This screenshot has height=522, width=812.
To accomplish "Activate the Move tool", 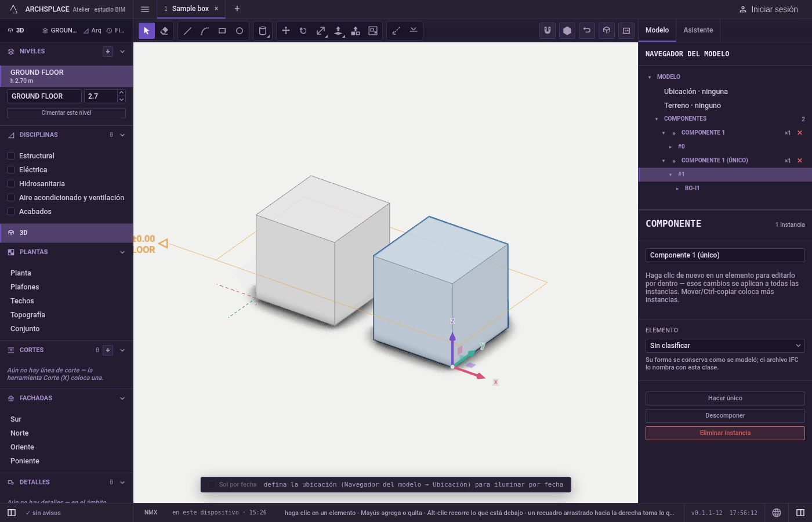I will [x=286, y=31].
